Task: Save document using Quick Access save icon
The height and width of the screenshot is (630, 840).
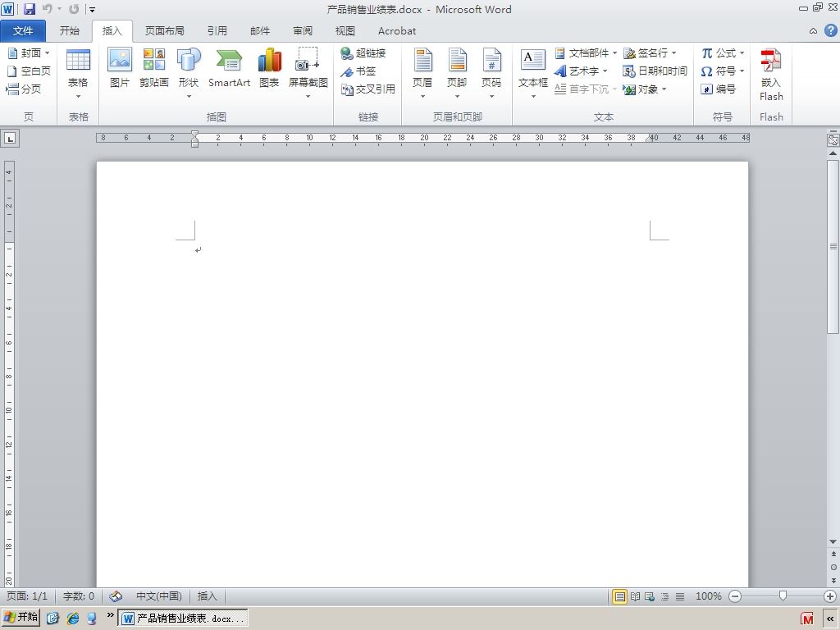Action: [x=29, y=8]
